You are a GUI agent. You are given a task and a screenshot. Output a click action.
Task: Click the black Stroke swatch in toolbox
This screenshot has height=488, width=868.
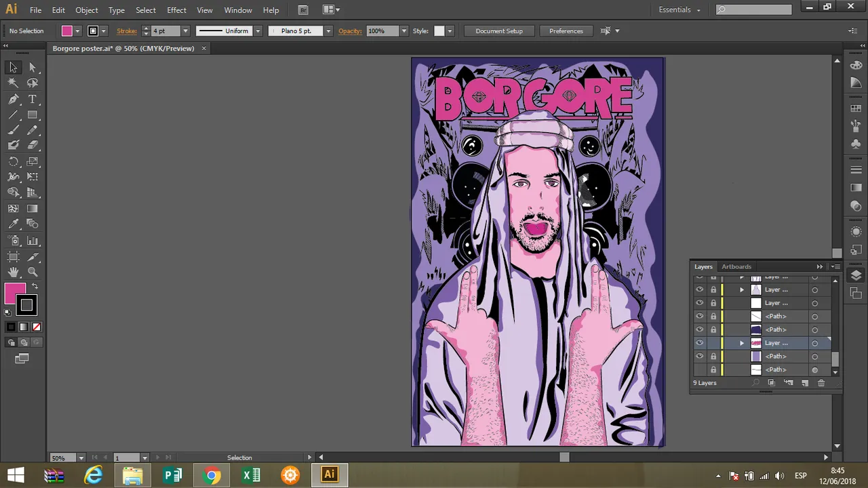point(26,306)
